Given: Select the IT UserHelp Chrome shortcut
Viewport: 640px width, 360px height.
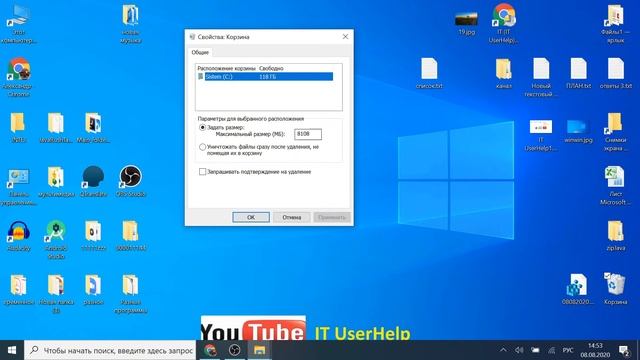Looking at the screenshot, I should pyautogui.click(x=504, y=24).
